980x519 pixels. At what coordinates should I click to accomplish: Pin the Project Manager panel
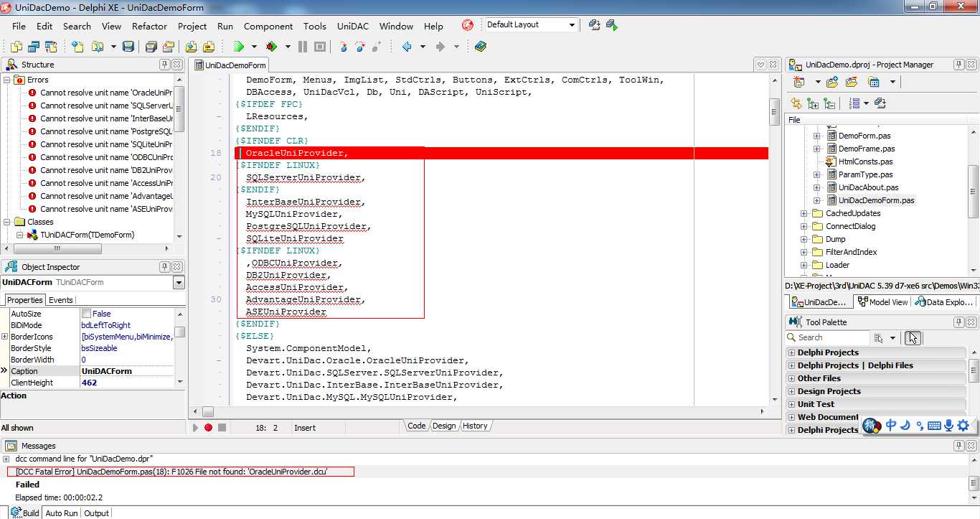(x=958, y=65)
